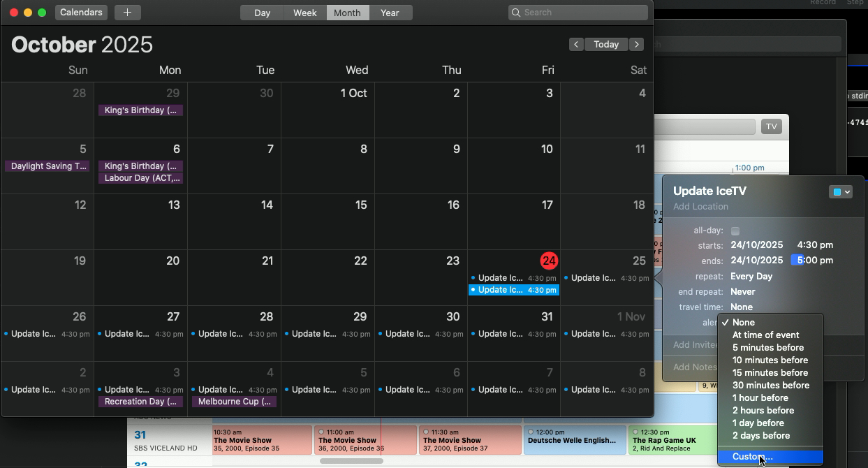Open The Movie Show Episode 35 listing

coord(262,440)
